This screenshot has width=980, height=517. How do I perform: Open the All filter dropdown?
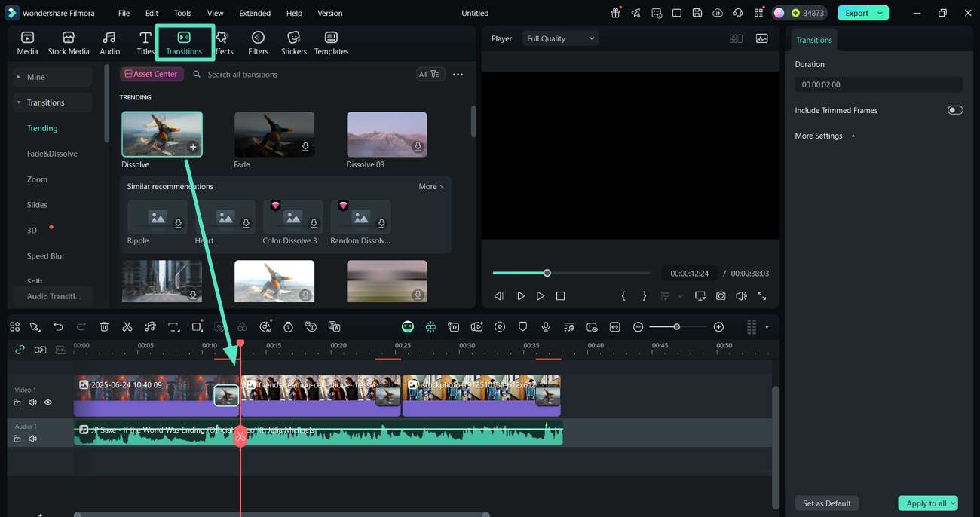(x=430, y=74)
